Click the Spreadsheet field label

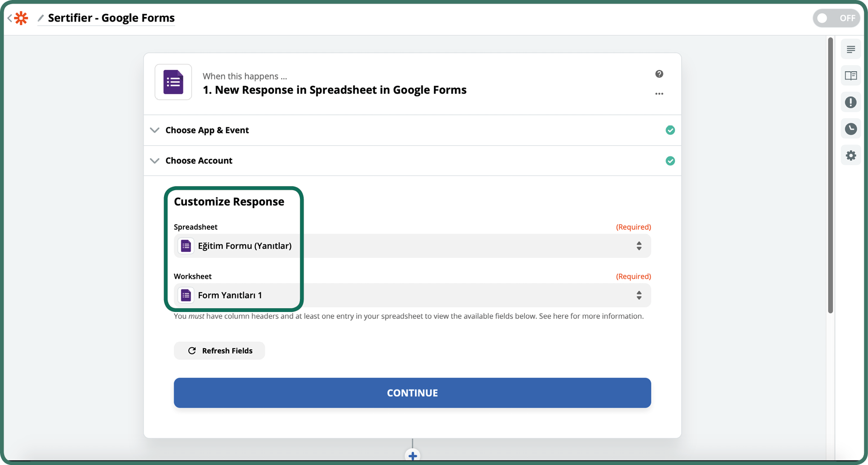[x=196, y=227]
